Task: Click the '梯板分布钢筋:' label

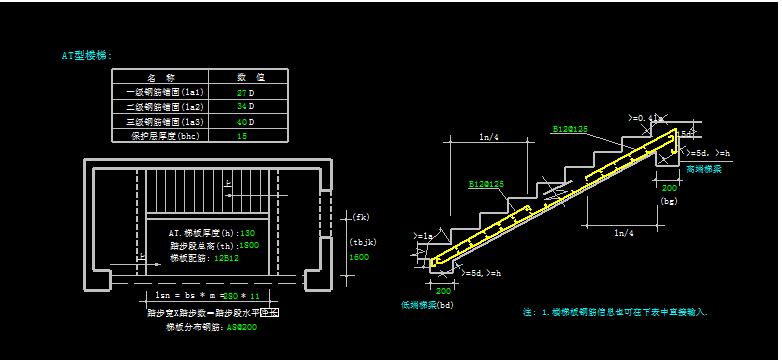Action: [x=196, y=328]
